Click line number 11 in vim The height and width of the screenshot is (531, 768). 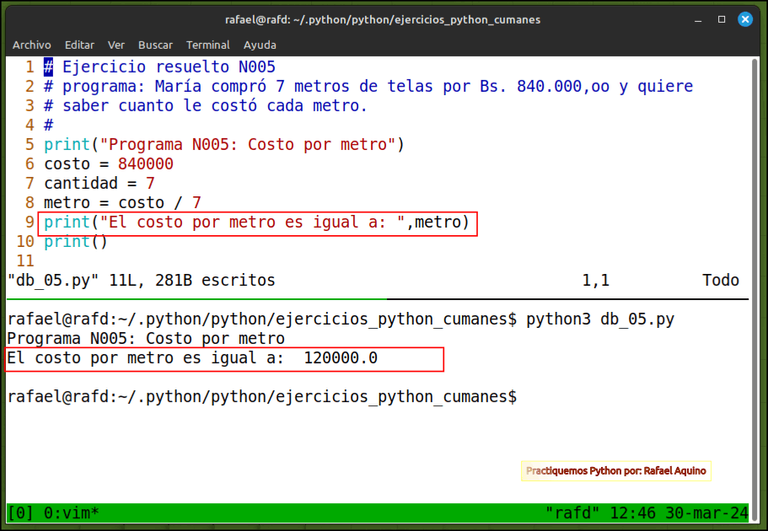click(x=25, y=261)
